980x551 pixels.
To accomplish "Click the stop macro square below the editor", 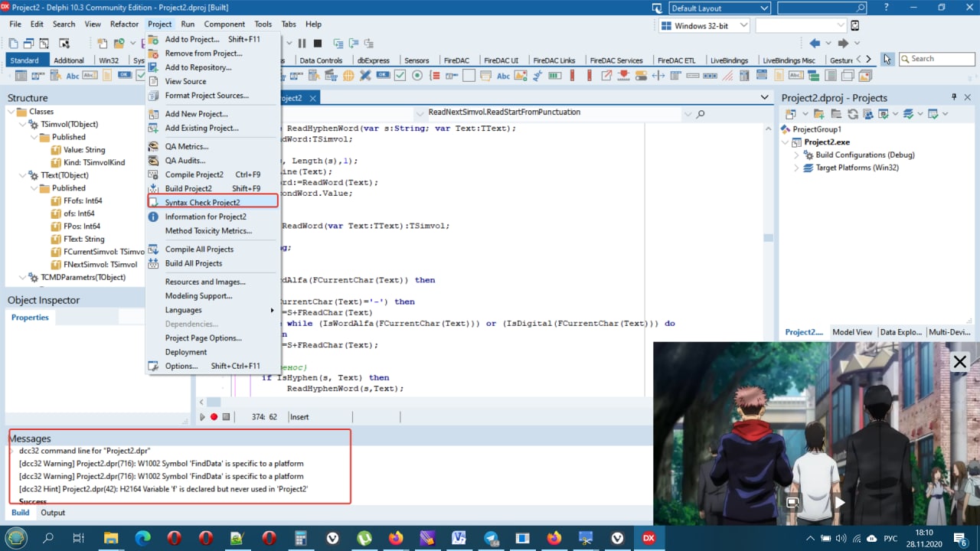I will [x=226, y=417].
